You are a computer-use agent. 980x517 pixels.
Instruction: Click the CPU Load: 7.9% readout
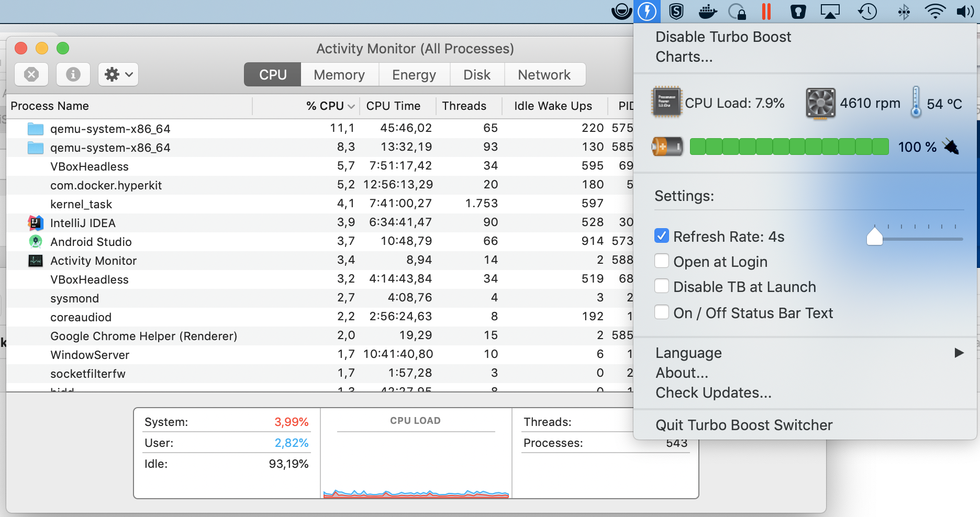coord(734,103)
